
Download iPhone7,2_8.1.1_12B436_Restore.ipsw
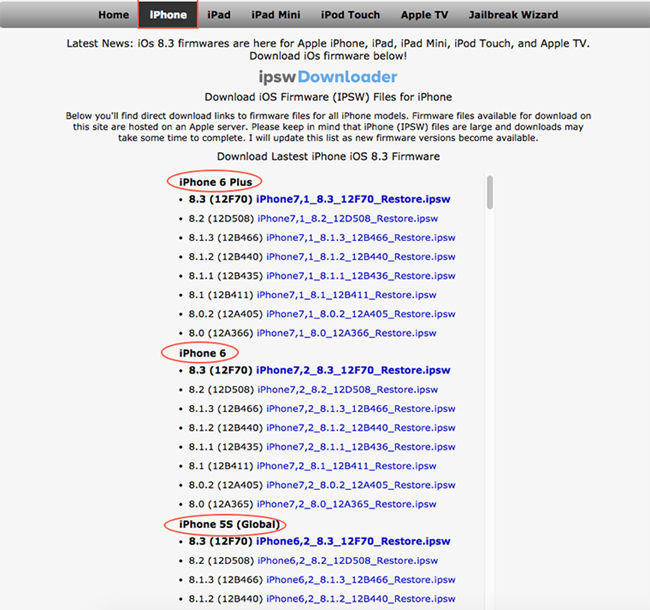[361, 447]
